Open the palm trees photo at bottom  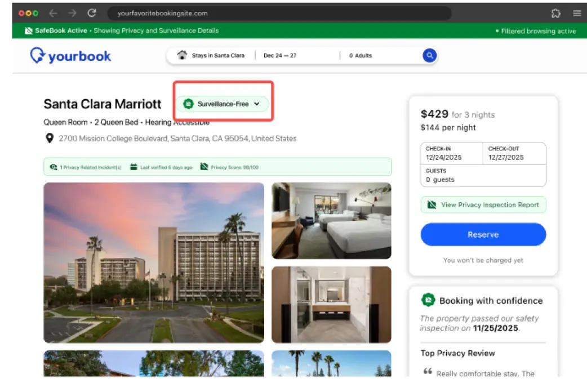(x=331, y=363)
